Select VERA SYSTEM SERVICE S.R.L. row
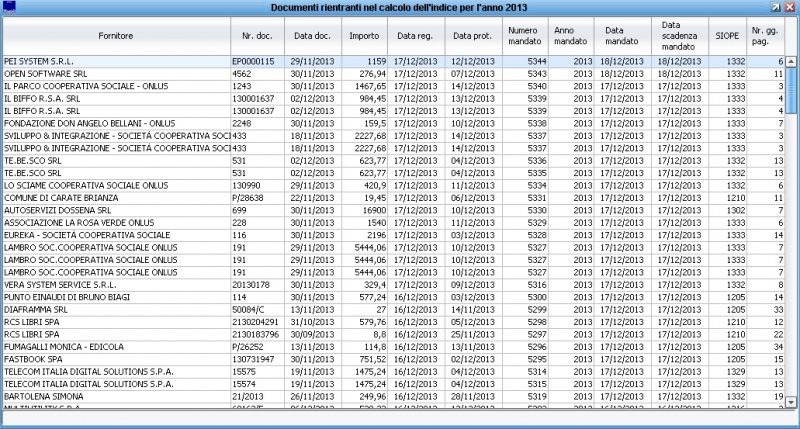Viewport: 800px width, 429px height. tap(393, 285)
